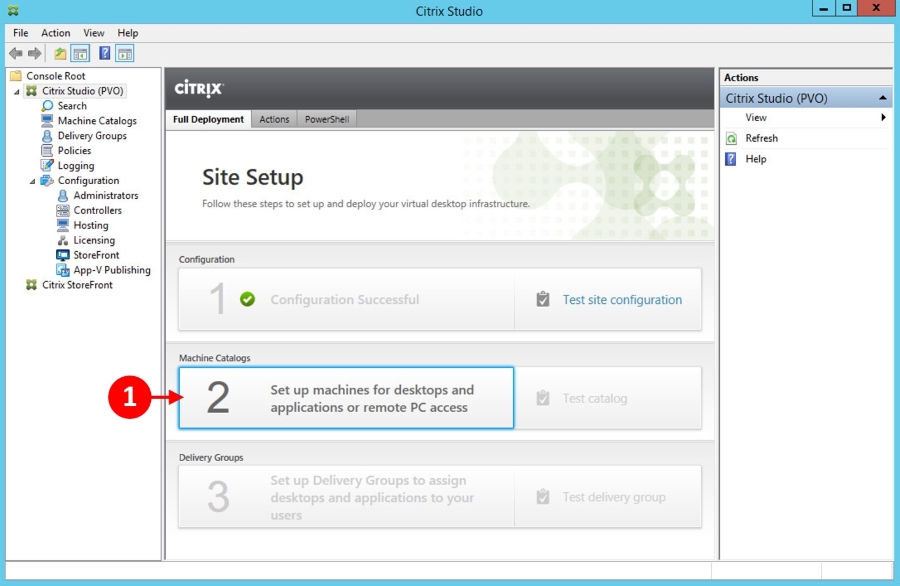Select Search in the console tree
900x586 pixels.
click(72, 106)
